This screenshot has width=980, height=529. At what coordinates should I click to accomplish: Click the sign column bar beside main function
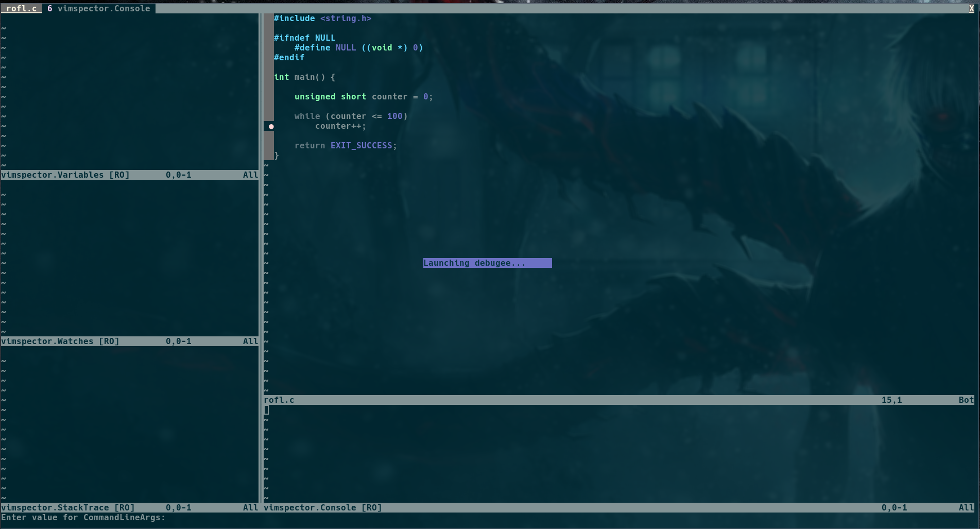click(269, 77)
